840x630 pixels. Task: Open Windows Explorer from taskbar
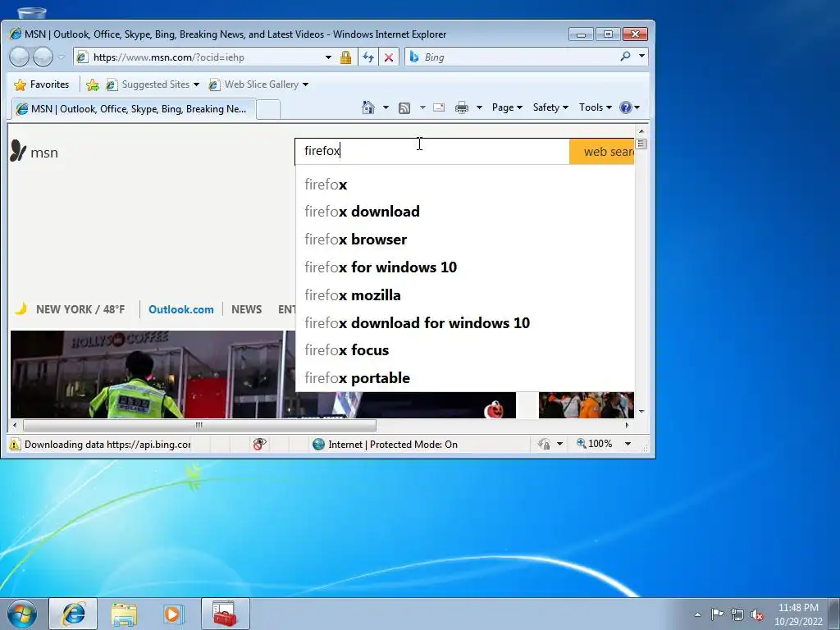coord(124,614)
